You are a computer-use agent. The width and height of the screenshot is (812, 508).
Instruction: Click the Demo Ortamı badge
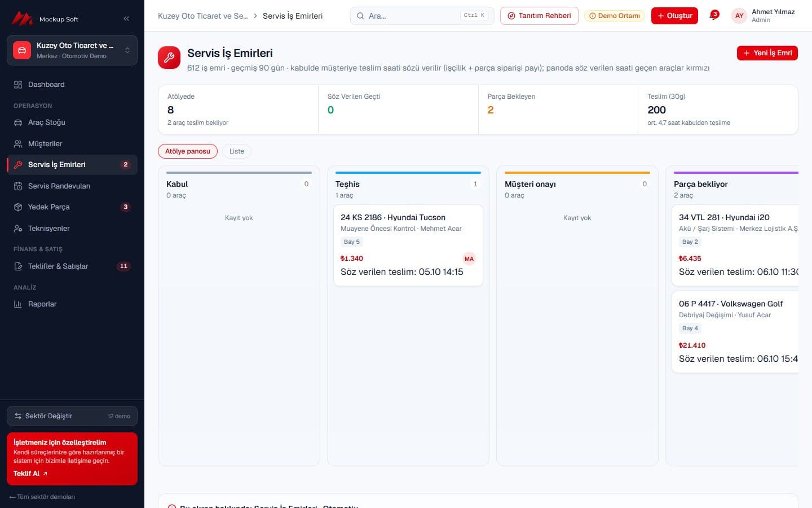click(615, 16)
